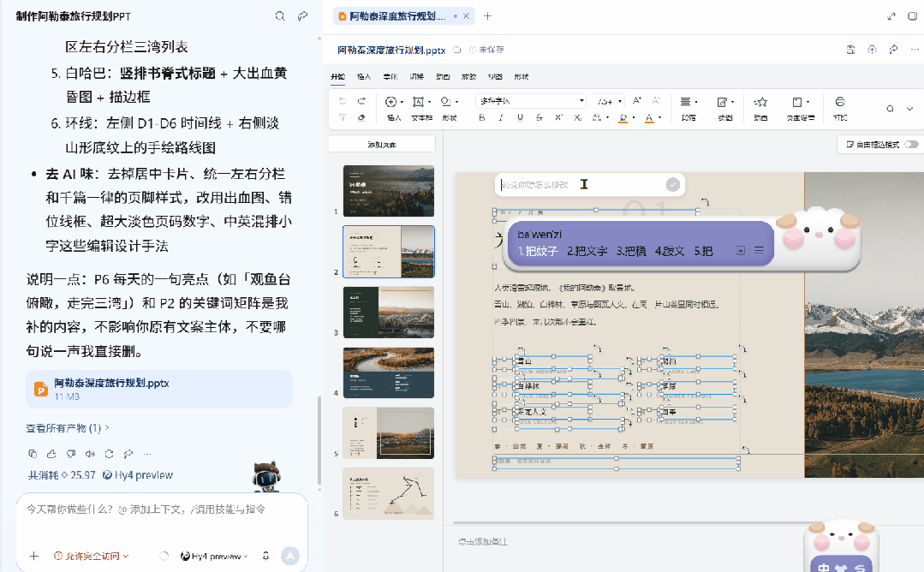Select slide 4 thumbnail with the river
This screenshot has height=572, width=924.
[388, 372]
